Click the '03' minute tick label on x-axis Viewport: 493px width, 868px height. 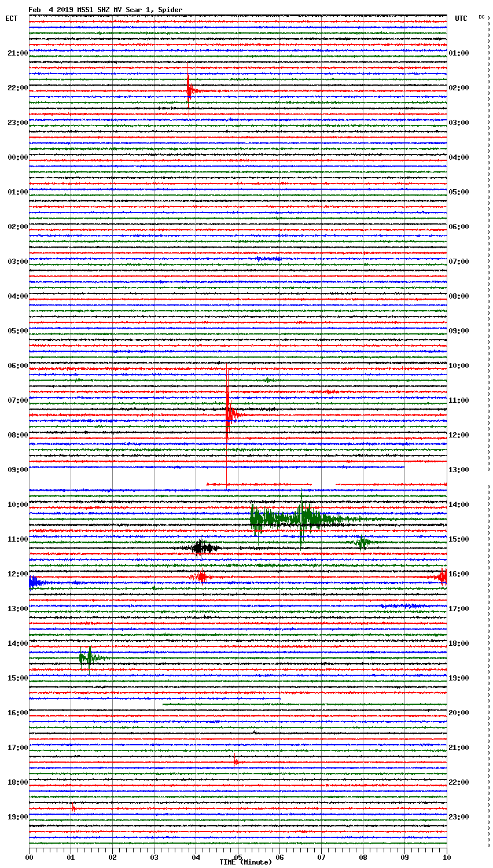pyautogui.click(x=154, y=857)
